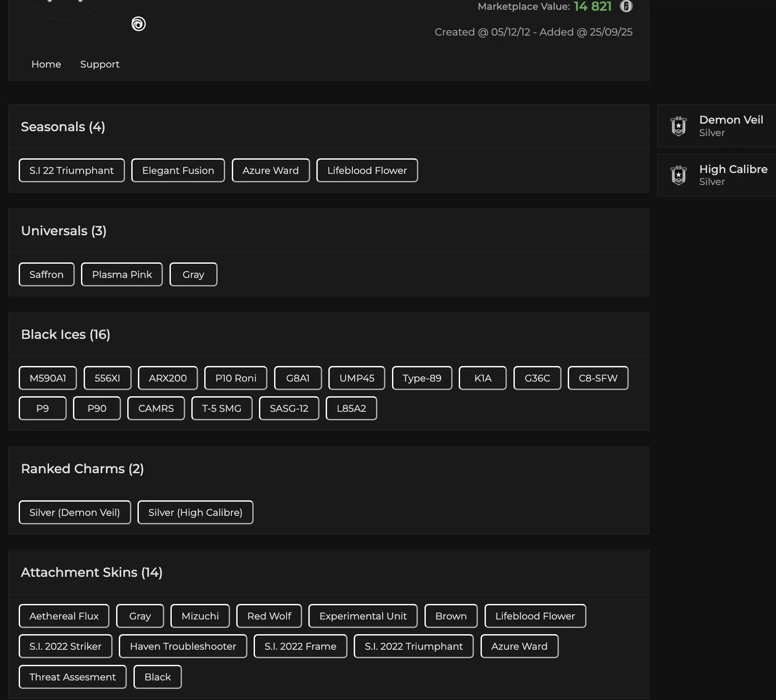Choose the Saffron universal skin tag
This screenshot has width=776, height=700.
click(46, 275)
